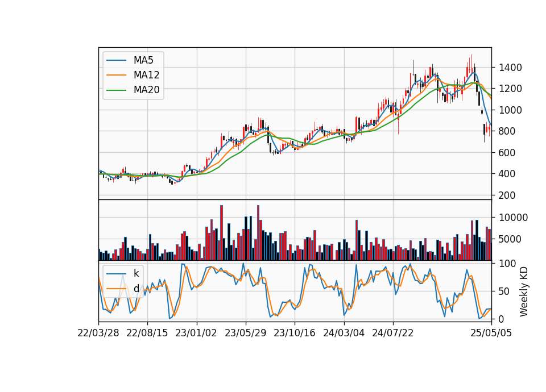The height and width of the screenshot is (392, 546).
Task: Click the 800 price axis label
Action: [507, 131]
